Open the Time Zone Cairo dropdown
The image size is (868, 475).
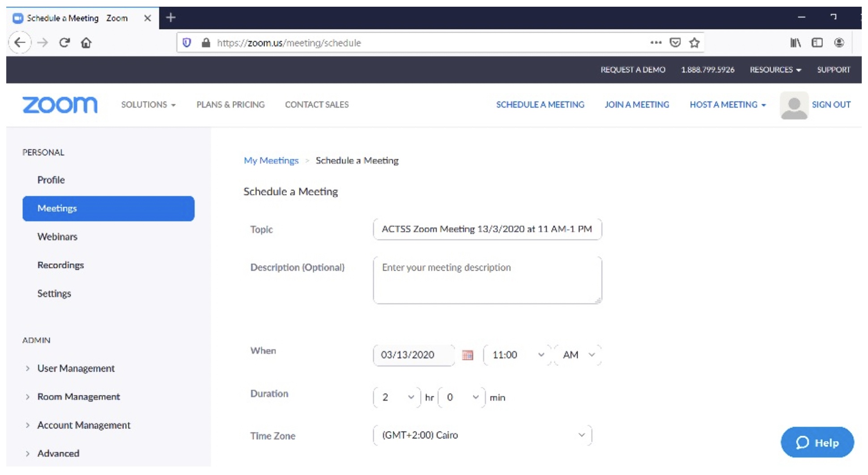[x=482, y=435]
